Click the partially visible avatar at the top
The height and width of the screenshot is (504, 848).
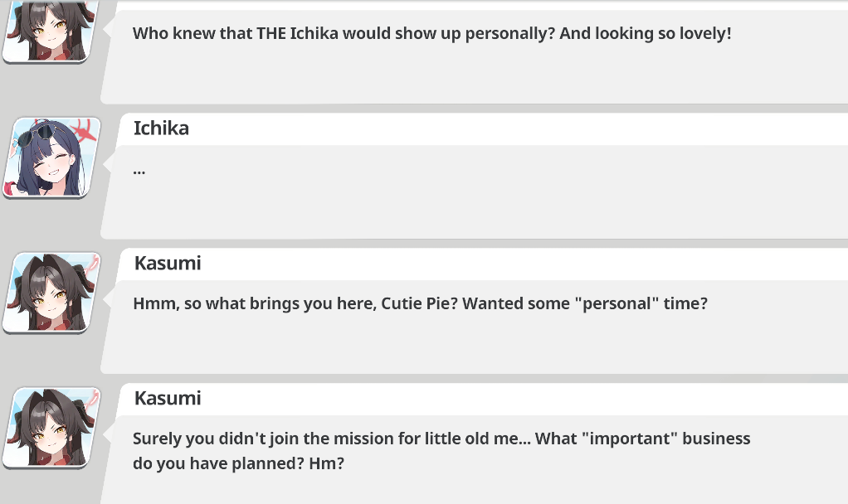[x=50, y=31]
